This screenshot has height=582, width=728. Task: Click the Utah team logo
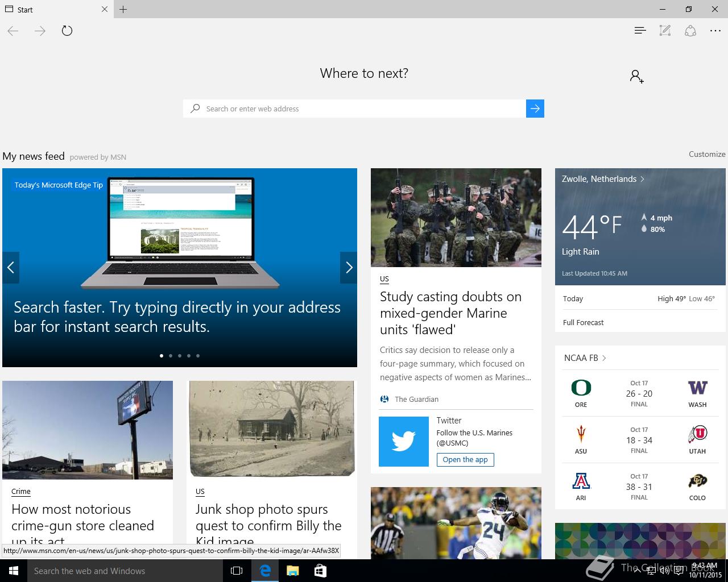(x=697, y=435)
